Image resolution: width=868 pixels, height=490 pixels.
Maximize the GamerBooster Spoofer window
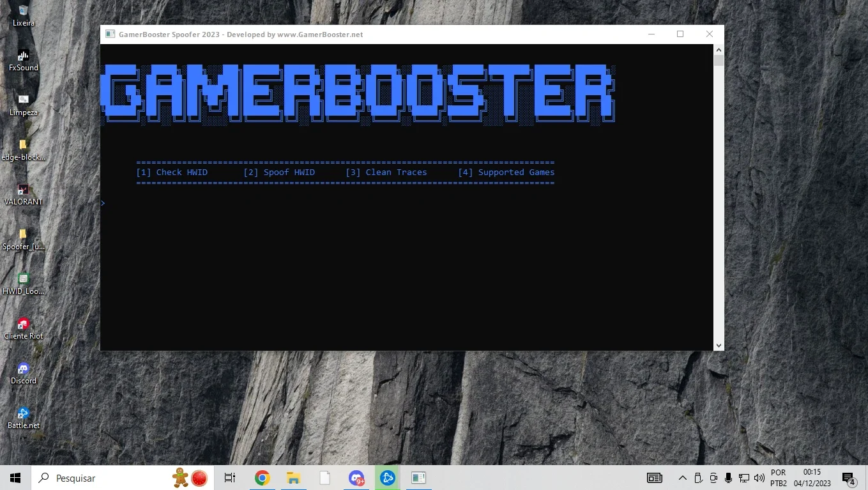(680, 34)
